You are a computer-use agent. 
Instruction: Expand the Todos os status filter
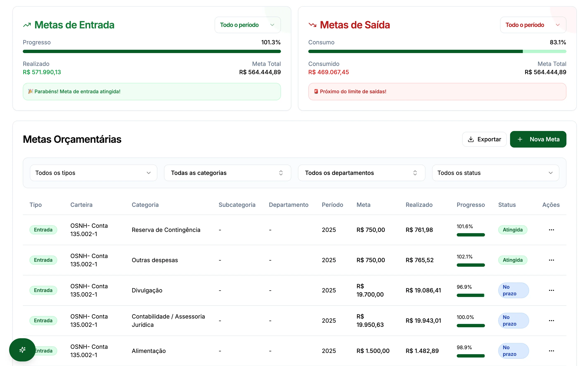(x=496, y=173)
